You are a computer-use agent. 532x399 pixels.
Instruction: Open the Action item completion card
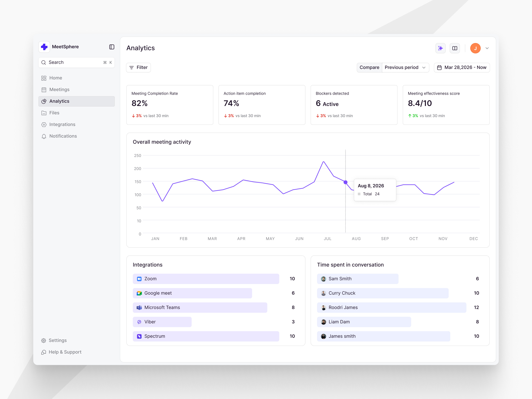(x=262, y=105)
